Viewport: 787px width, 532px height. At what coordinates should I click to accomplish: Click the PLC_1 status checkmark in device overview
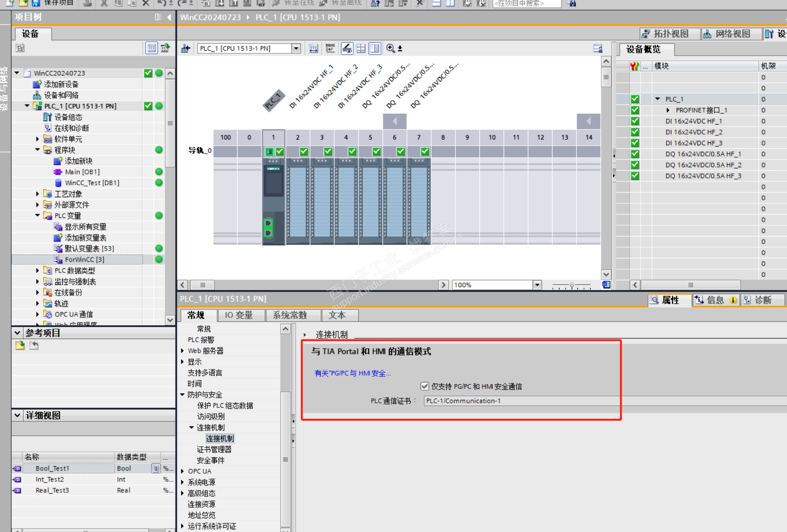point(635,99)
